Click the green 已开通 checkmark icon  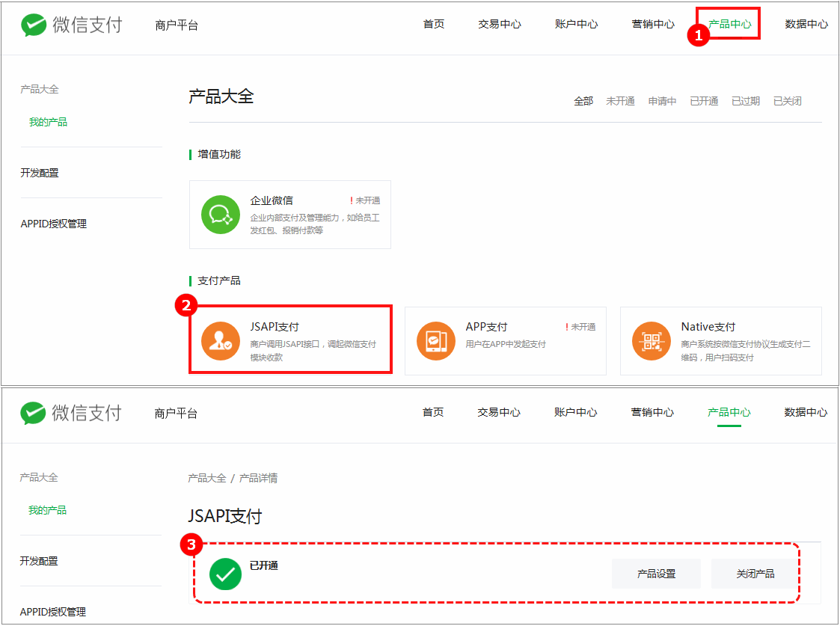pyautogui.click(x=225, y=574)
